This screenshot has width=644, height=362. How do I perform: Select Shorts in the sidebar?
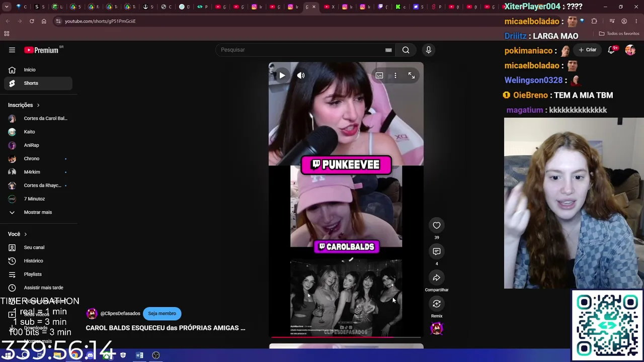pyautogui.click(x=38, y=83)
